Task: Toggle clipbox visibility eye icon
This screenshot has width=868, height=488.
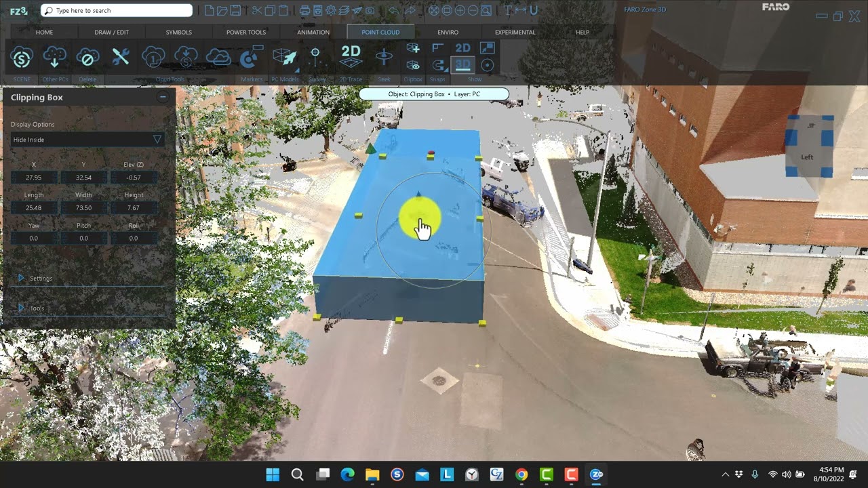Action: (x=413, y=65)
